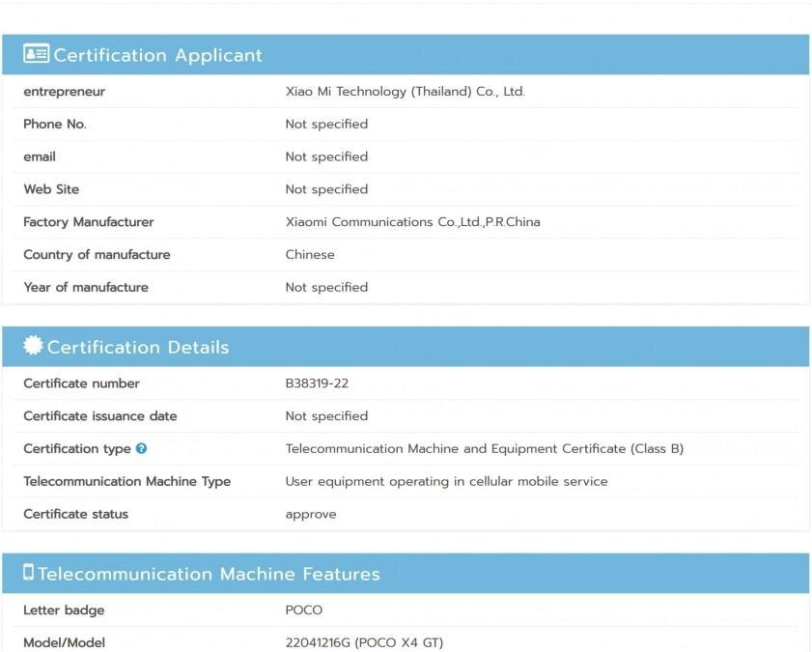The height and width of the screenshot is (652, 812).
Task: Click the certificate status 'approve' value
Action: click(x=311, y=514)
